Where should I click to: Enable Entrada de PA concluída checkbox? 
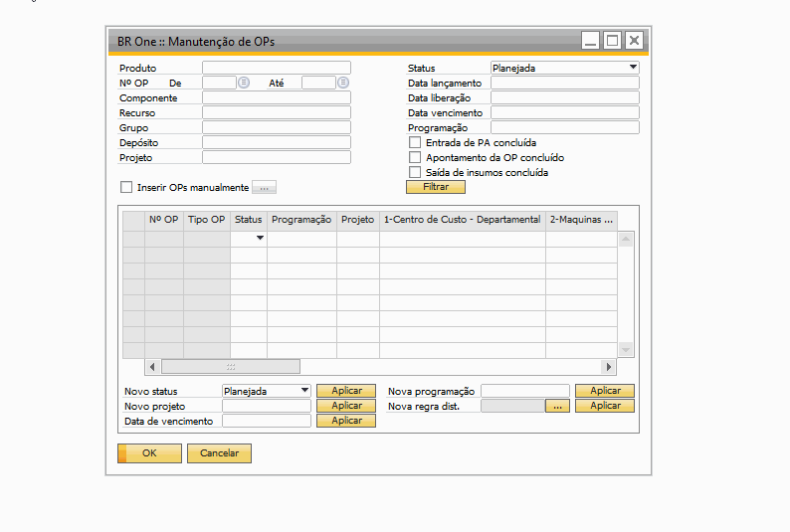click(x=415, y=143)
